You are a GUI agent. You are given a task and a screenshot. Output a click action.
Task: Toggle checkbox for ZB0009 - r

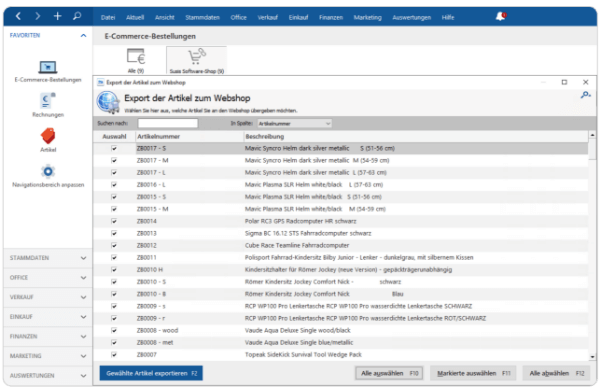pos(114,318)
